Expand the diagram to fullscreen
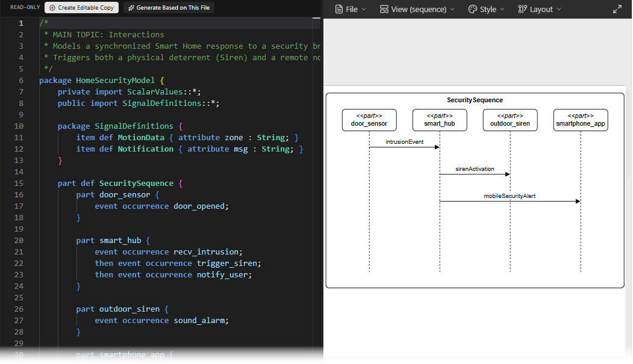The width and height of the screenshot is (633, 364). pos(617,9)
